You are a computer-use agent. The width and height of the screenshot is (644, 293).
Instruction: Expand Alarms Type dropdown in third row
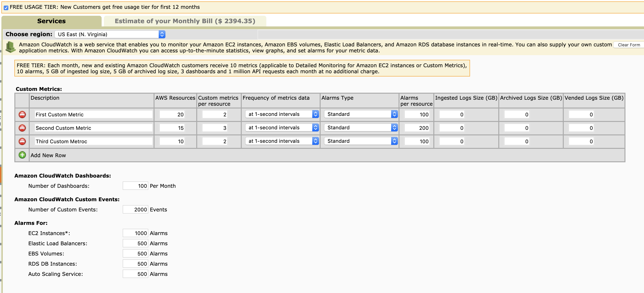coord(361,141)
